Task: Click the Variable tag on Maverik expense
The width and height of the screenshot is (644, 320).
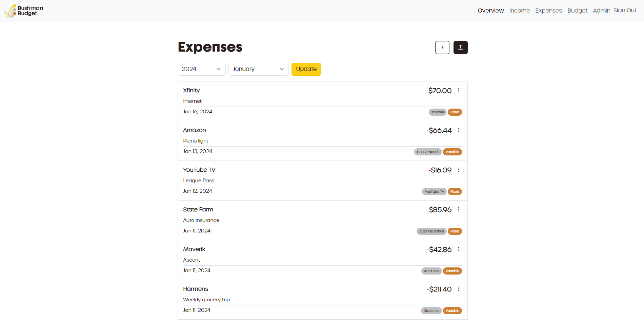Action: click(x=452, y=271)
